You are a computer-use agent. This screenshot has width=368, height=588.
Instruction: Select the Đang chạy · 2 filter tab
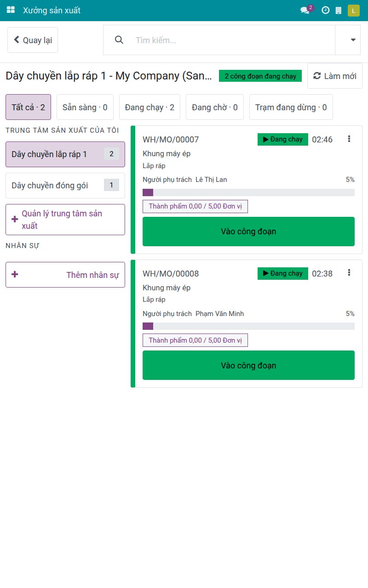(x=149, y=107)
